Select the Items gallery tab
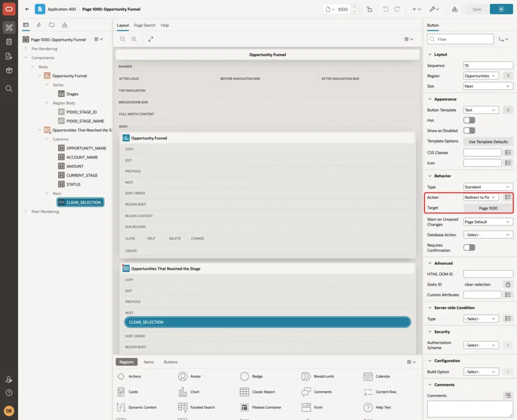The width and height of the screenshot is (517, 420). coord(149,362)
